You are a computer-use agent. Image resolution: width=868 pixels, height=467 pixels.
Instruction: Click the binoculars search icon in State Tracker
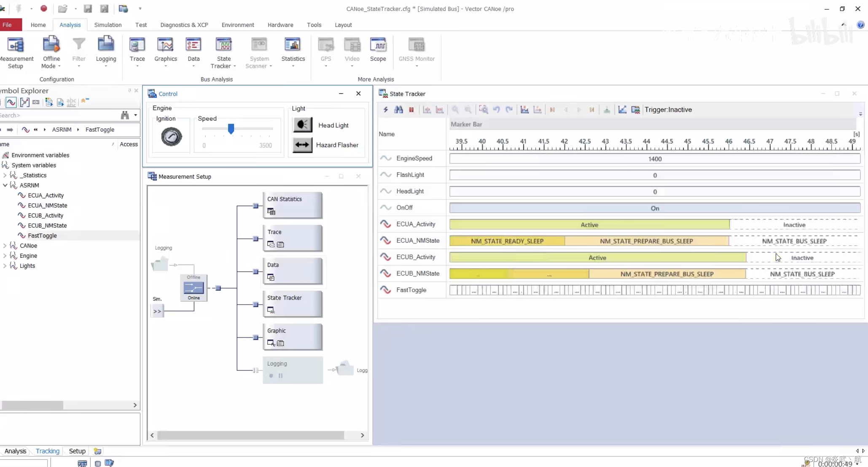[398, 110]
